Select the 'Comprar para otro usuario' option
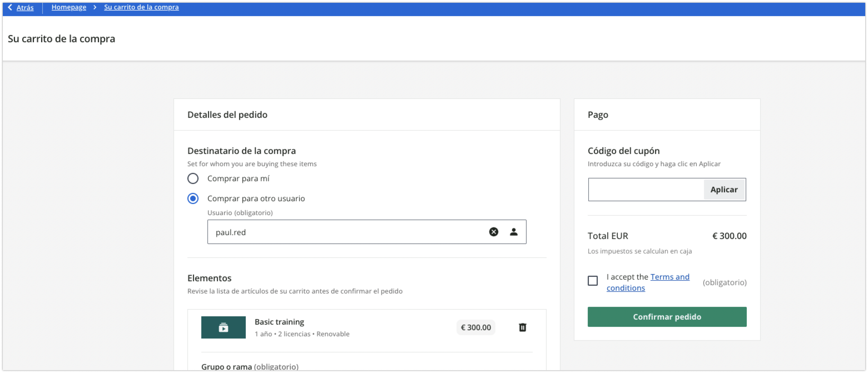868x373 pixels. (193, 199)
